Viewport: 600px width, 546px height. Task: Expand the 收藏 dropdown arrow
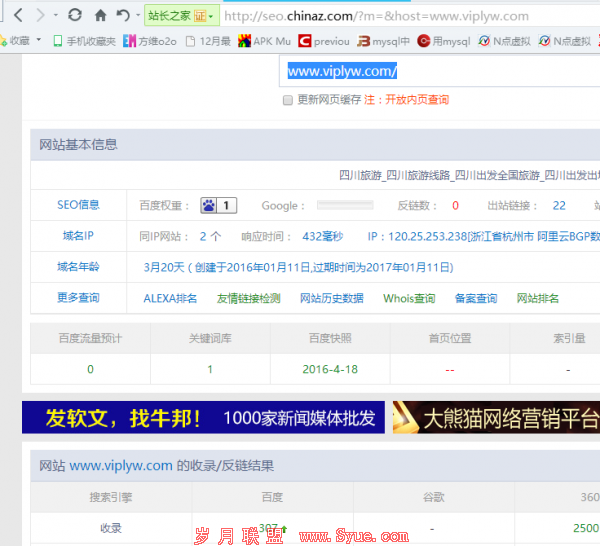pos(39,40)
